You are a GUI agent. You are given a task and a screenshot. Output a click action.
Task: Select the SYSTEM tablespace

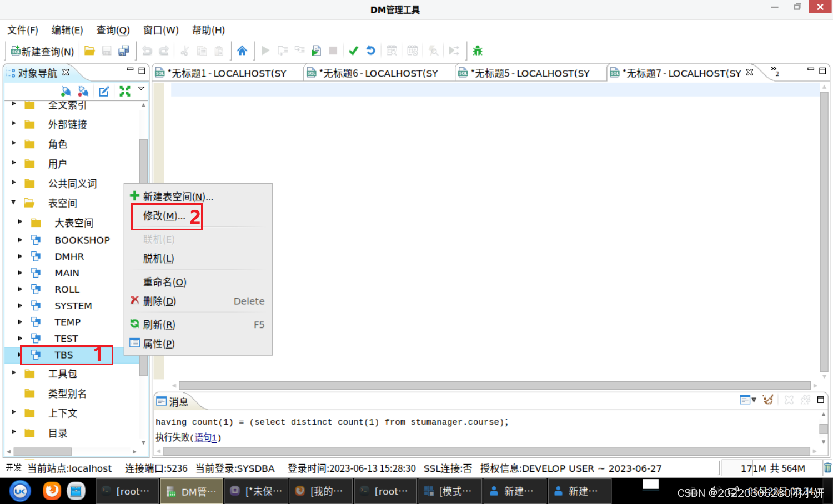tap(73, 306)
